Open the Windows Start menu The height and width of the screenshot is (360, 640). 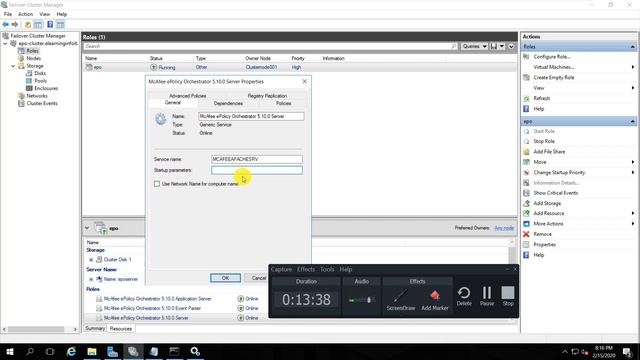(10, 351)
